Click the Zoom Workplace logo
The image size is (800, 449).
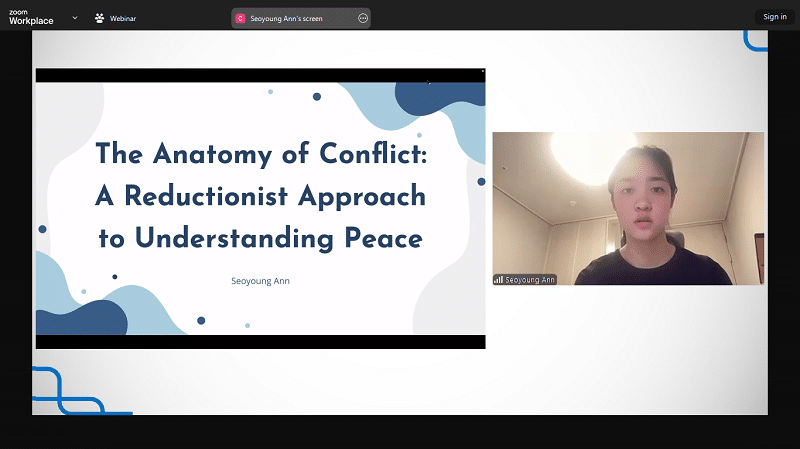[31, 16]
